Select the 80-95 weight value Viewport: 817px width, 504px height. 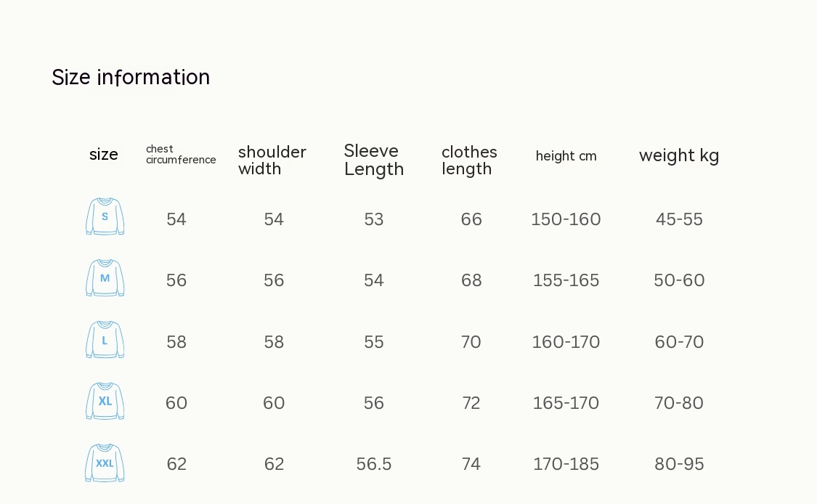(679, 464)
